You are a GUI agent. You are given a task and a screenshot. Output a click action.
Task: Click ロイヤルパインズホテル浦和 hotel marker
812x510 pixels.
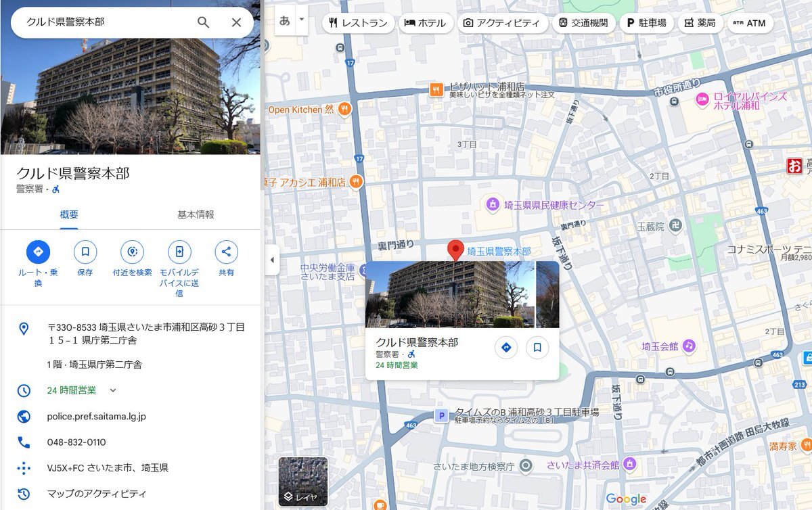pyautogui.click(x=702, y=99)
